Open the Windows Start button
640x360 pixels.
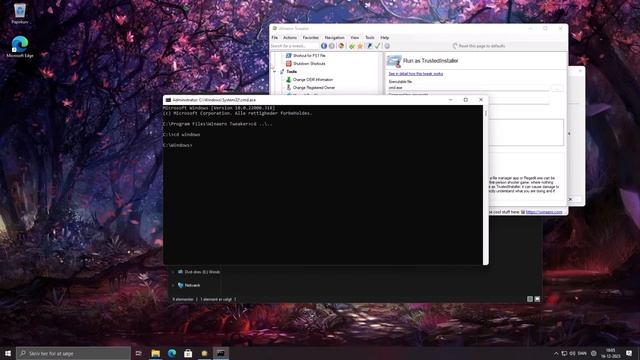coord(8,353)
